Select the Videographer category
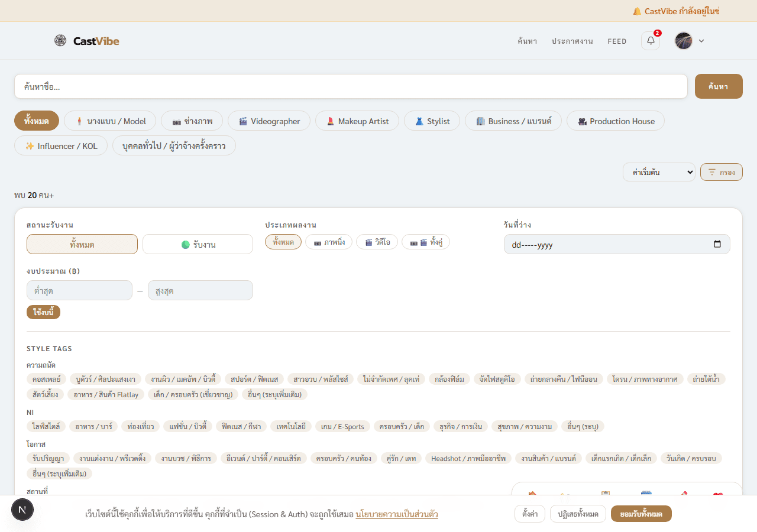Screen dimensions: 757x532 tap(269, 121)
